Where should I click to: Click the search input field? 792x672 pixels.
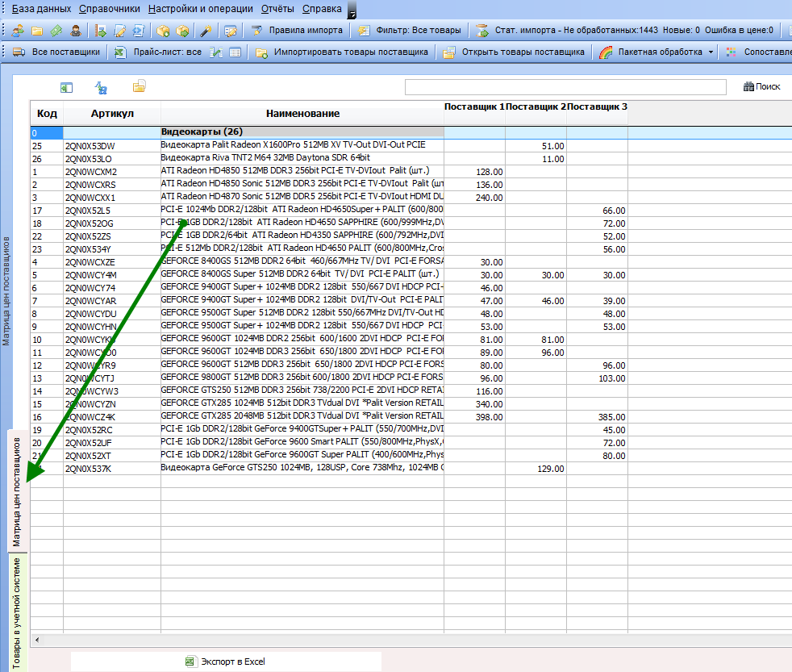[x=565, y=87]
